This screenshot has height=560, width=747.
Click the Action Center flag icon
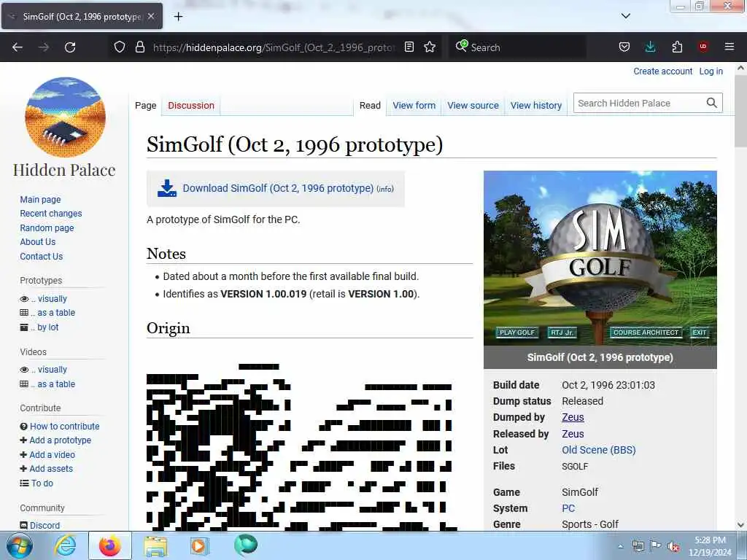pyautogui.click(x=656, y=546)
